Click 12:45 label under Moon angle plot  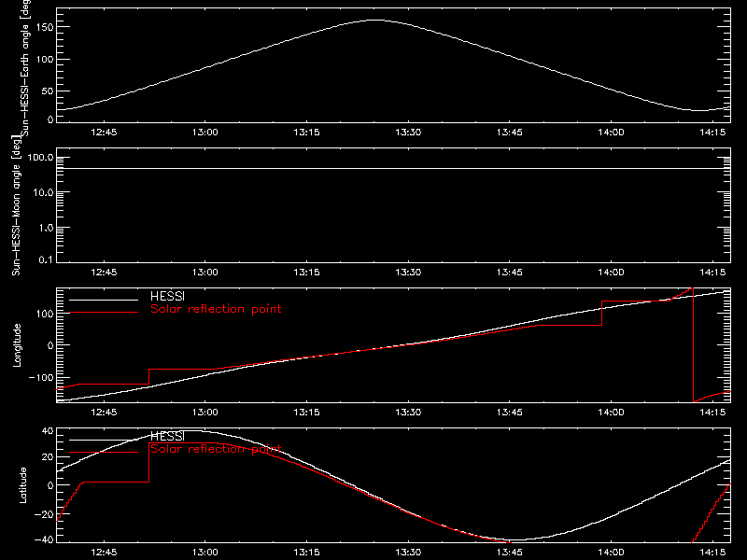tap(104, 273)
